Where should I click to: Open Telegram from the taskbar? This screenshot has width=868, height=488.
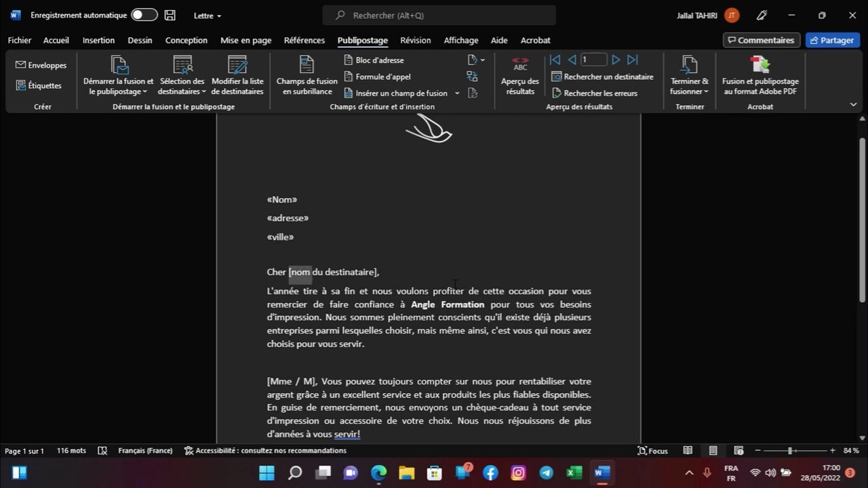(547, 472)
